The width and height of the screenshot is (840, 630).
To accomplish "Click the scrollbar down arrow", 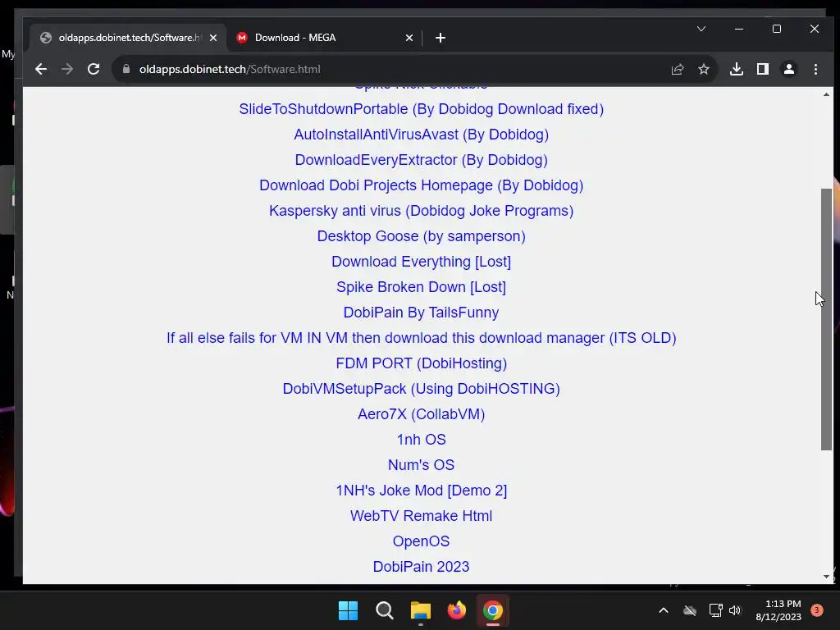I will (x=826, y=577).
